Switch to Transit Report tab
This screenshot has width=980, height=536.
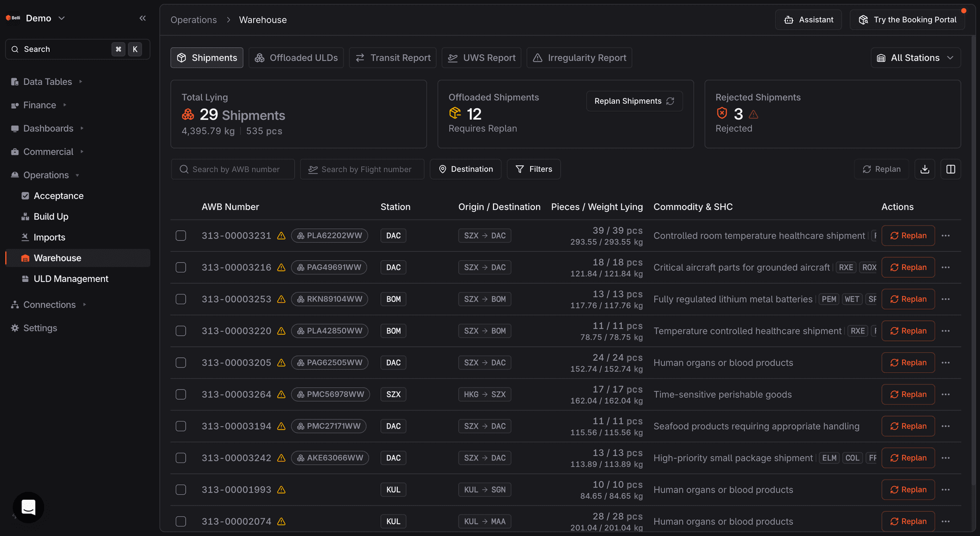point(393,58)
